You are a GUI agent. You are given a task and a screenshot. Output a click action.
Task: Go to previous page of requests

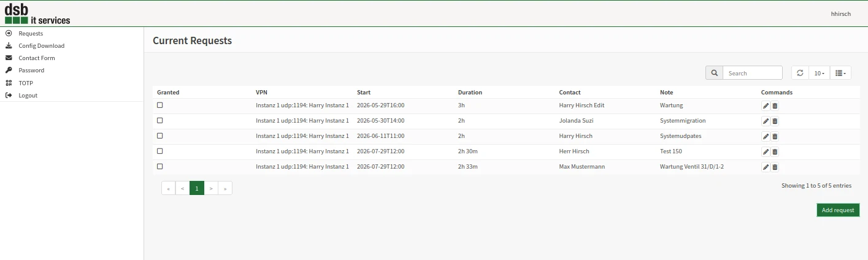tap(182, 188)
